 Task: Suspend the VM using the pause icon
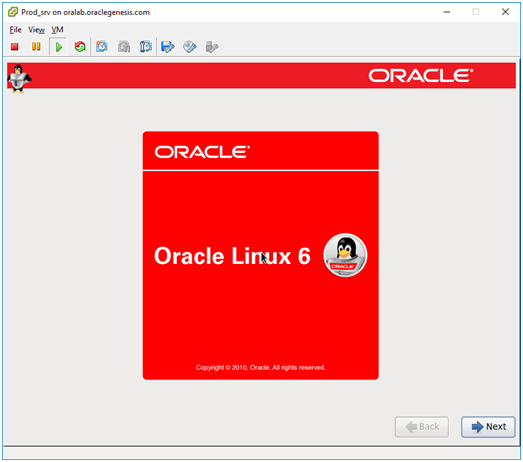pyautogui.click(x=36, y=47)
